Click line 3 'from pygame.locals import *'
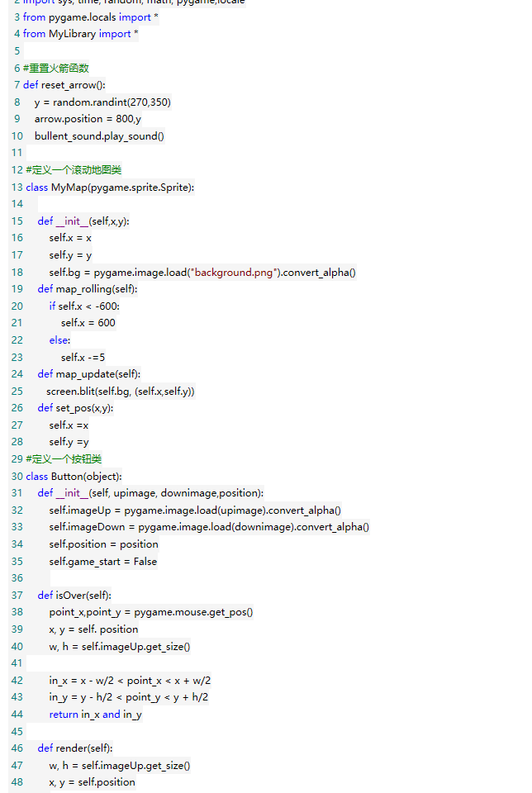Screen dimensions: 532x793 91,17
